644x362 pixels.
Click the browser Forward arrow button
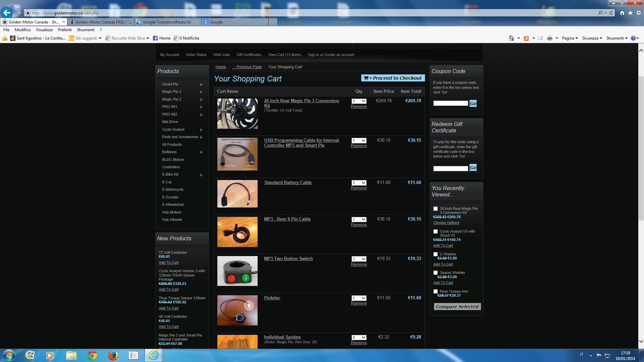18,13
